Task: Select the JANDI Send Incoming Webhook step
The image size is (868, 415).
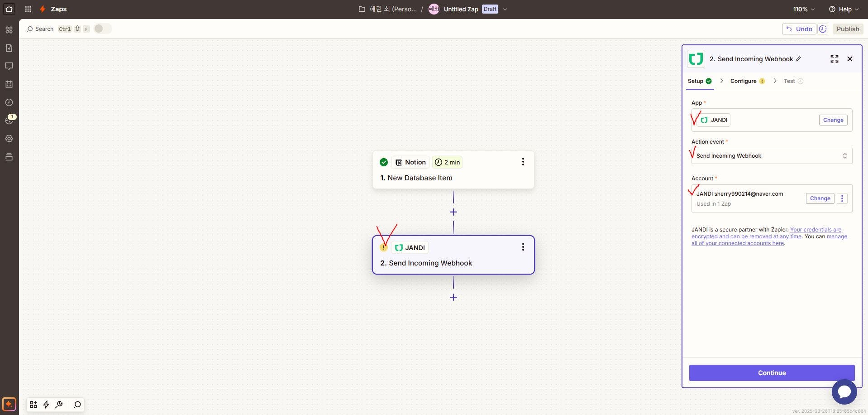Action: (x=453, y=255)
